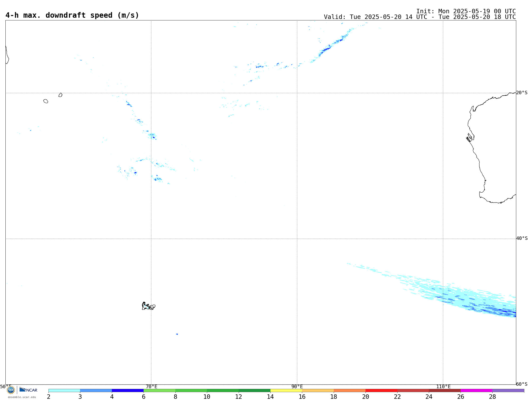532x400 pixels.
Task: Click the 40°S latitude label
Action: pyautogui.click(x=522, y=238)
